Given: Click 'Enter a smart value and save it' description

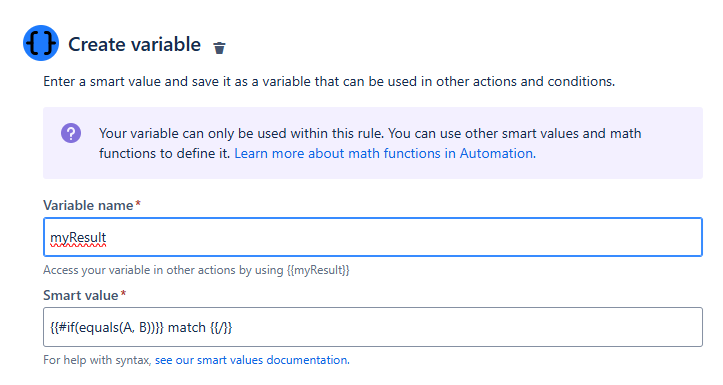Looking at the screenshot, I should [329, 82].
